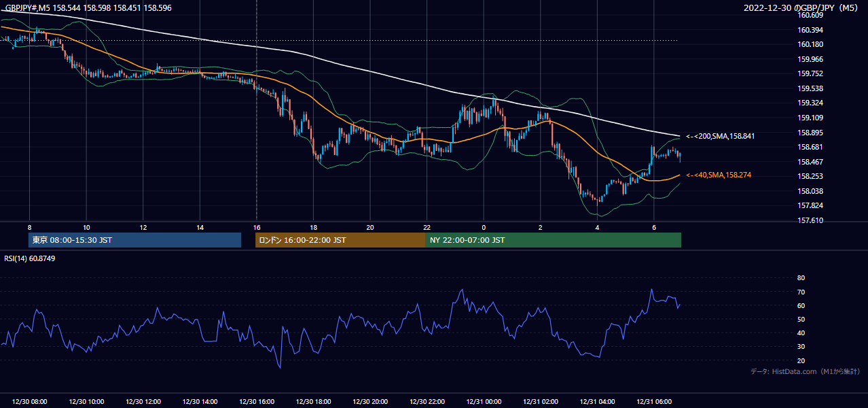Click the RSI(14) 60.8749 indicator label
868x408 pixels.
pyautogui.click(x=29, y=258)
